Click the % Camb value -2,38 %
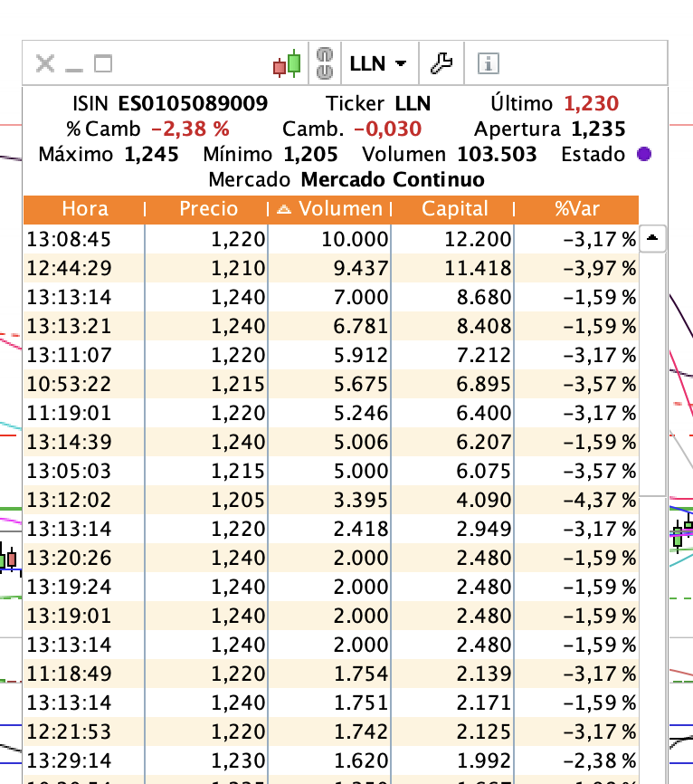 (190, 129)
